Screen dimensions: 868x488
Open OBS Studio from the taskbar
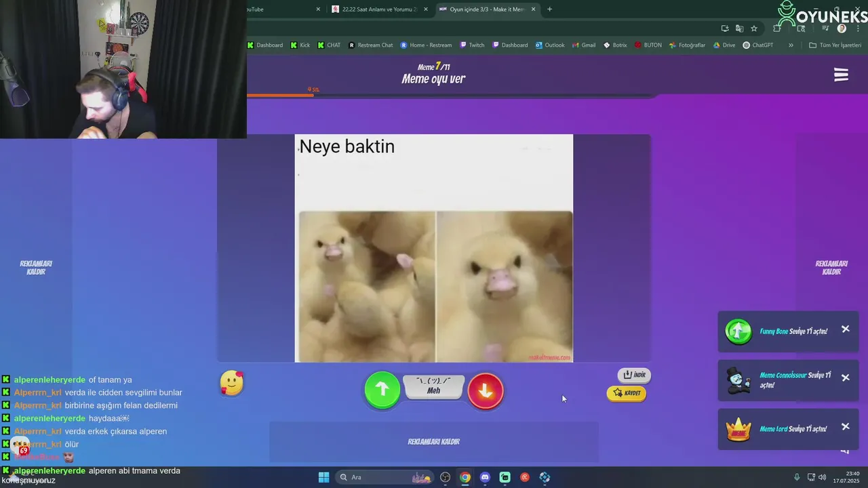tap(445, 477)
